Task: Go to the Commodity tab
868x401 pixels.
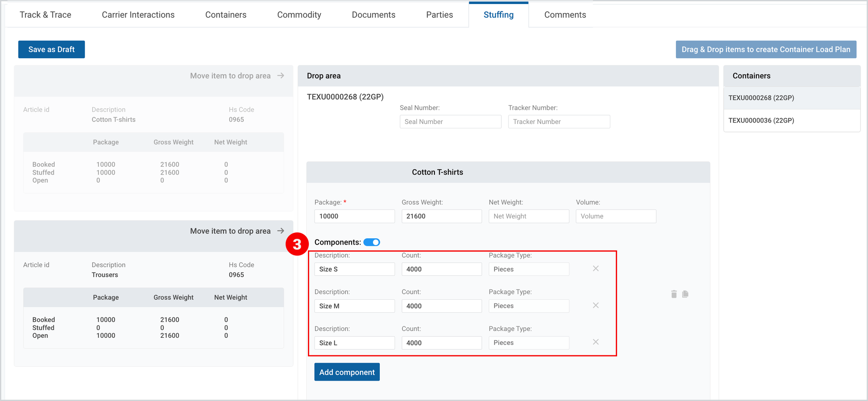Action: (x=299, y=15)
